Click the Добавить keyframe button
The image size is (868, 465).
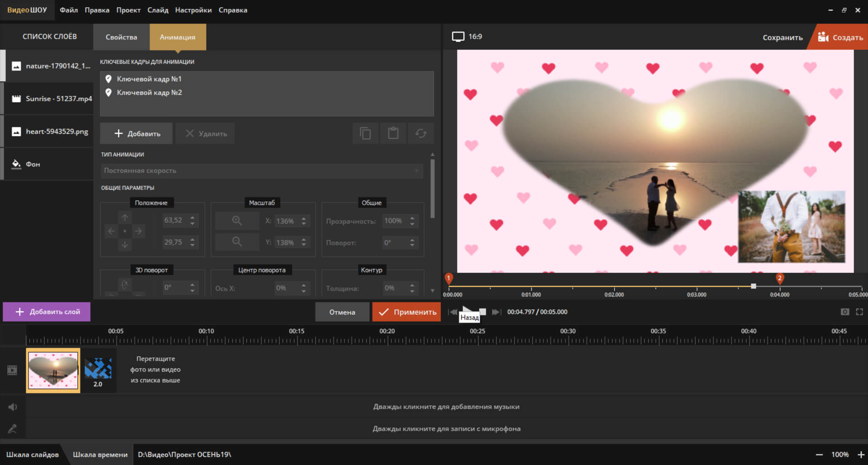[x=137, y=133]
